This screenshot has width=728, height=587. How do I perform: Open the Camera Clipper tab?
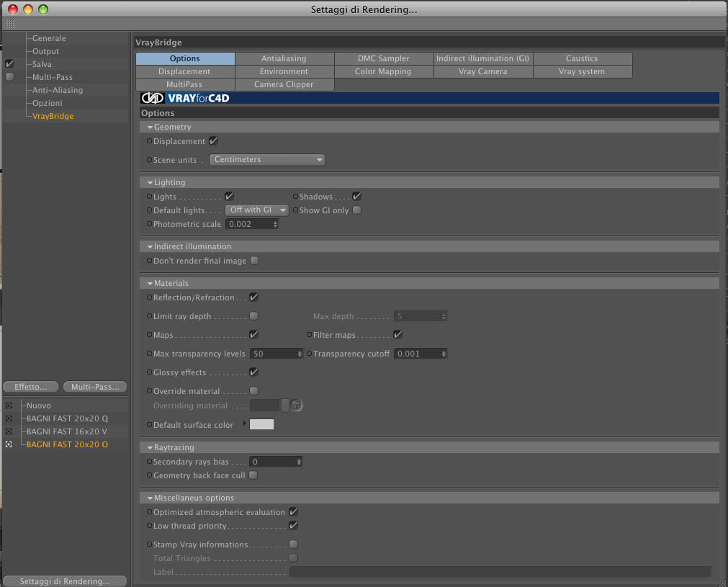point(284,84)
